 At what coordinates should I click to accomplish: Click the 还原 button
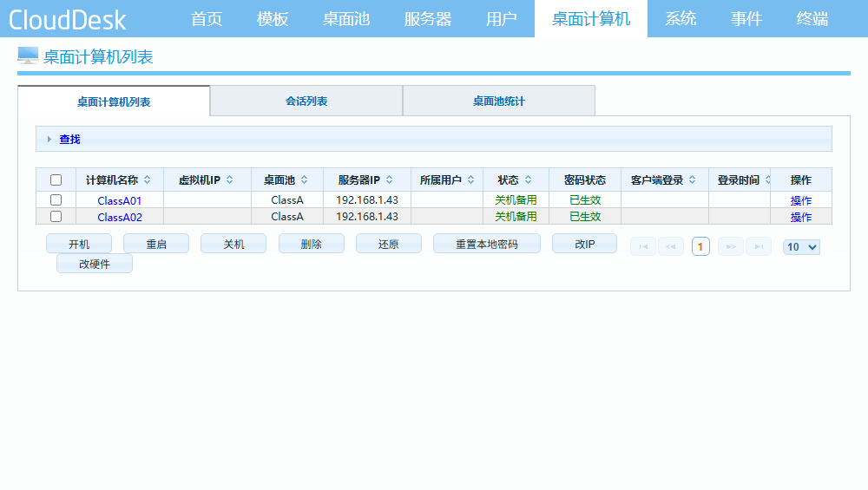(x=389, y=244)
